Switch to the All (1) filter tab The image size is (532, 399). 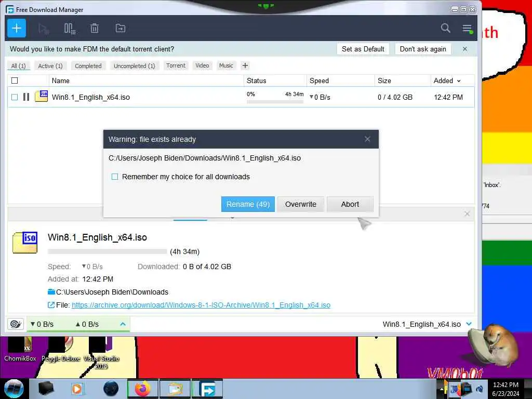coord(18,66)
